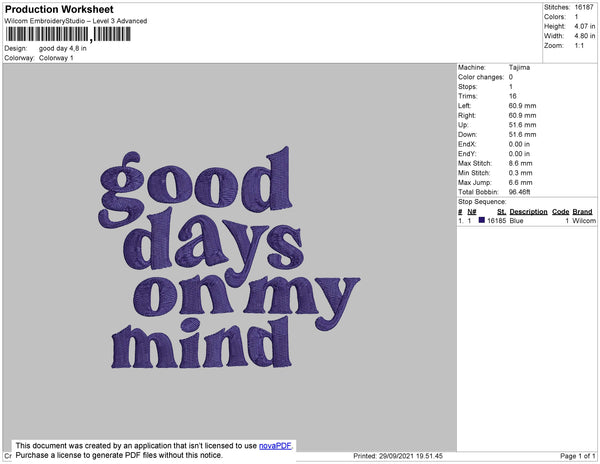The width and height of the screenshot is (600, 464).
Task: Click the Total Bobbin value 96.46ft
Action: [519, 192]
